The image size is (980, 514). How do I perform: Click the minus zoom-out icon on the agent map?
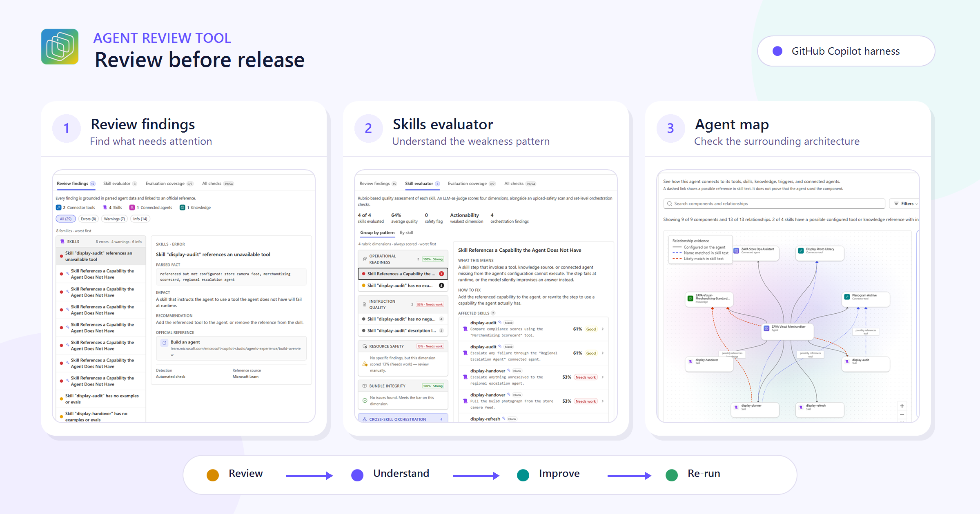[902, 415]
